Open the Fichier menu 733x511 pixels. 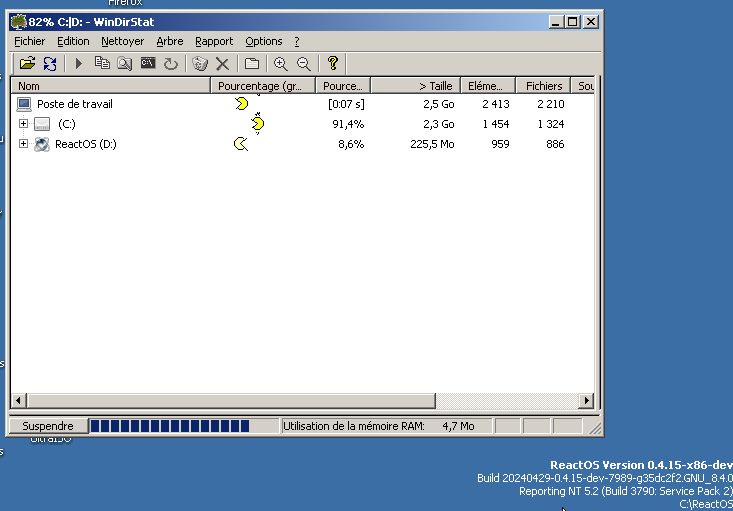[x=29, y=41]
